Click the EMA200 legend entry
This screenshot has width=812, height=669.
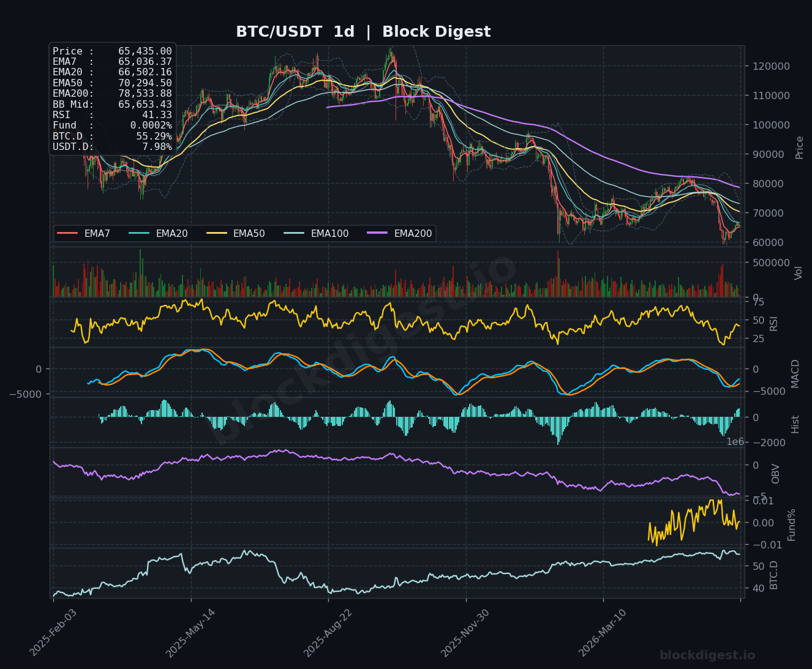(x=400, y=233)
